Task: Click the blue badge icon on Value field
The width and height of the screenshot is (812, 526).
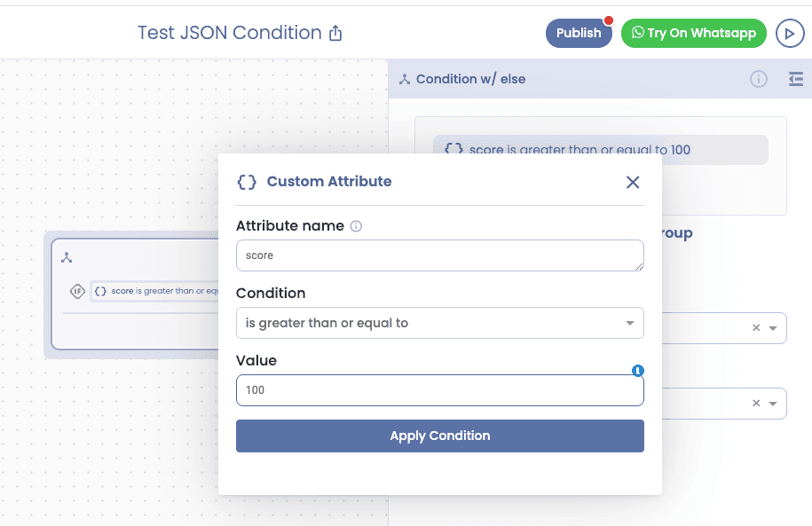Action: click(638, 370)
